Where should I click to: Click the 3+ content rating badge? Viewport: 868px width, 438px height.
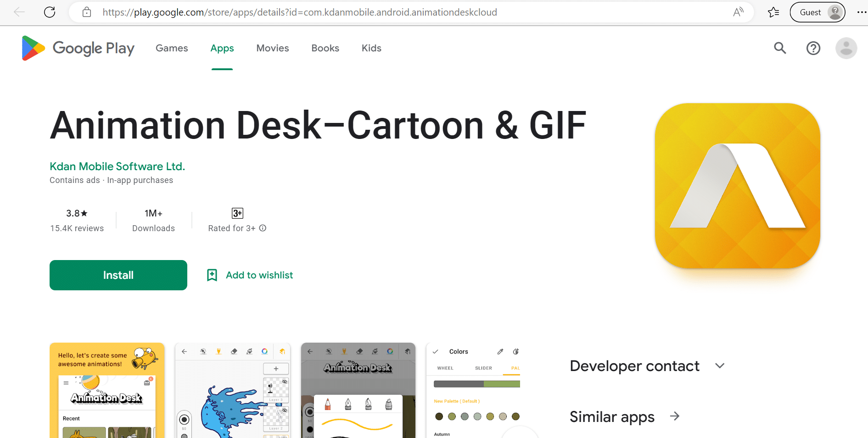pyautogui.click(x=237, y=213)
